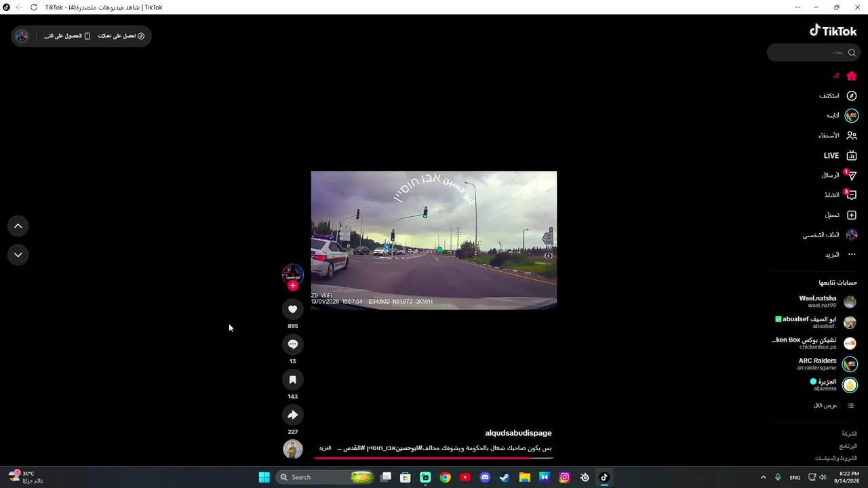The height and width of the screenshot is (488, 868).
Task: Expand الشروط والسياسات footer section
Action: point(836,459)
